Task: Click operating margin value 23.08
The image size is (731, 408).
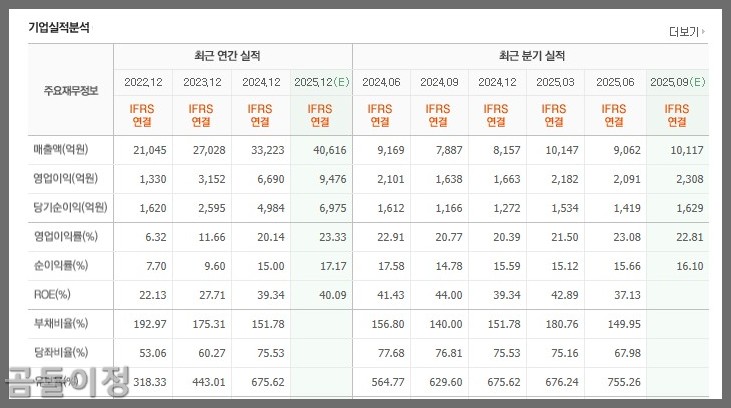Action: (627, 237)
